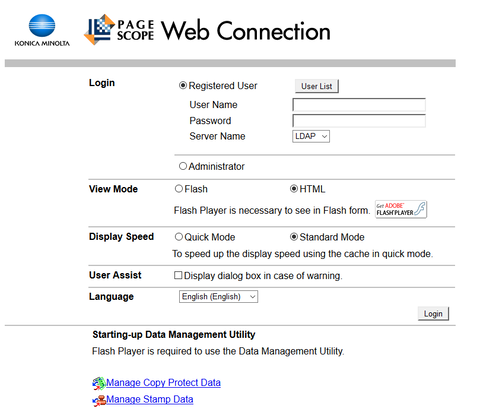Click the 'To speed up the display speed' note
The width and height of the screenshot is (480, 418).
(302, 254)
